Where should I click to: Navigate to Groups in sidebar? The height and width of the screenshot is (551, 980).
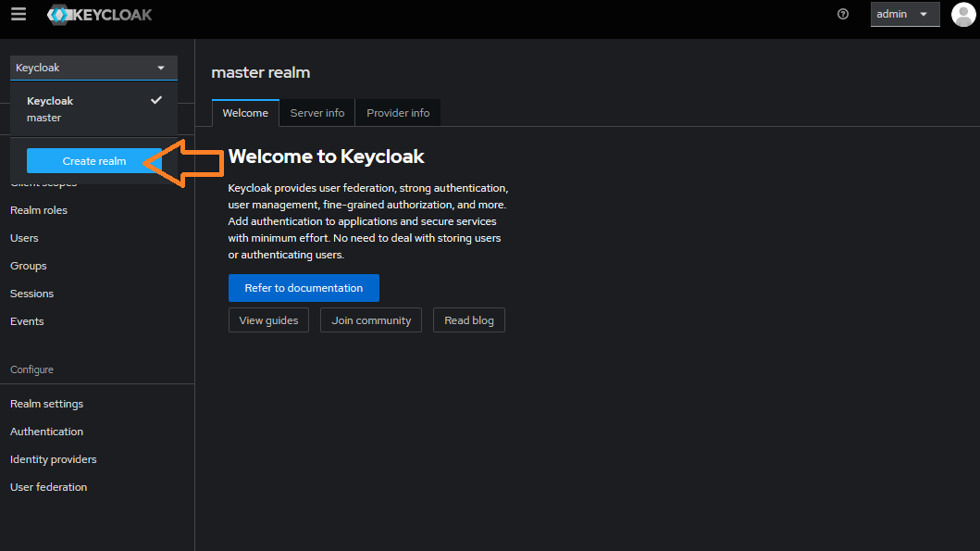coord(29,266)
